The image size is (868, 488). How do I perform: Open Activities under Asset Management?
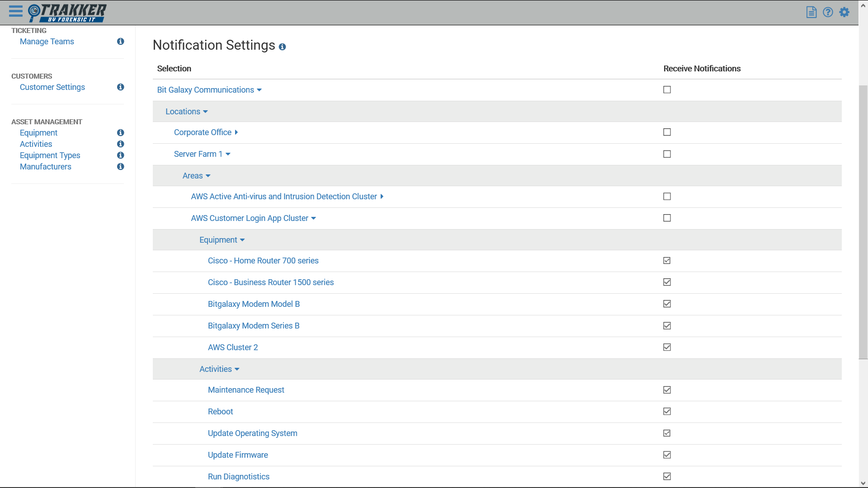coord(36,144)
